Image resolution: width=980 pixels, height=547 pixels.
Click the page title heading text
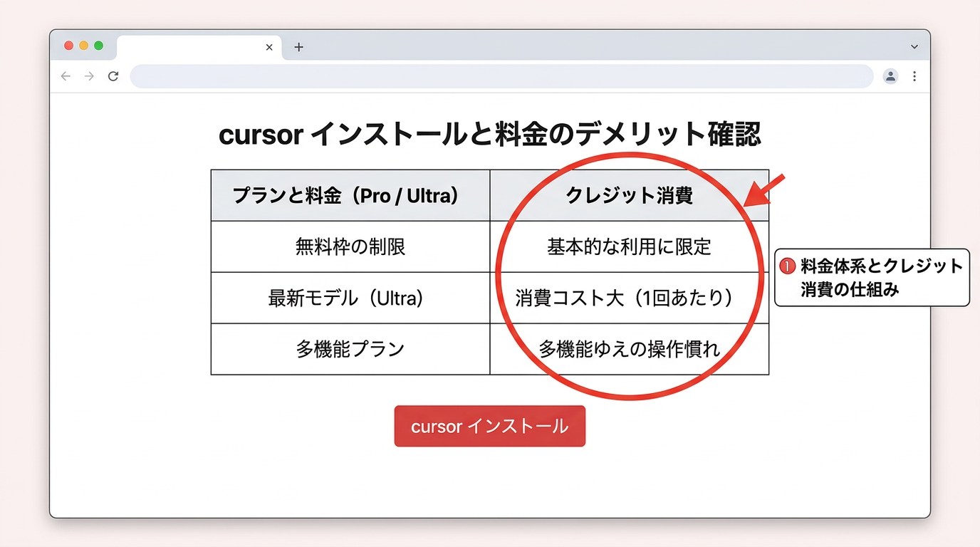[490, 135]
